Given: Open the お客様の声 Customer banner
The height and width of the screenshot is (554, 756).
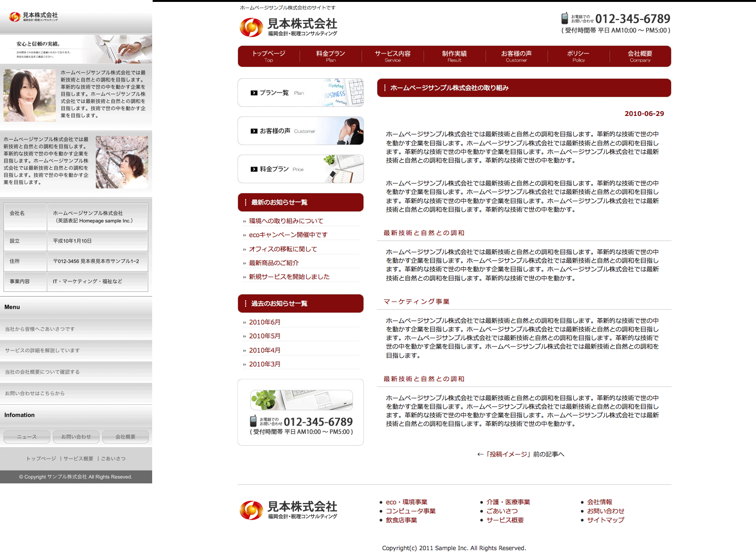Looking at the screenshot, I should [300, 131].
